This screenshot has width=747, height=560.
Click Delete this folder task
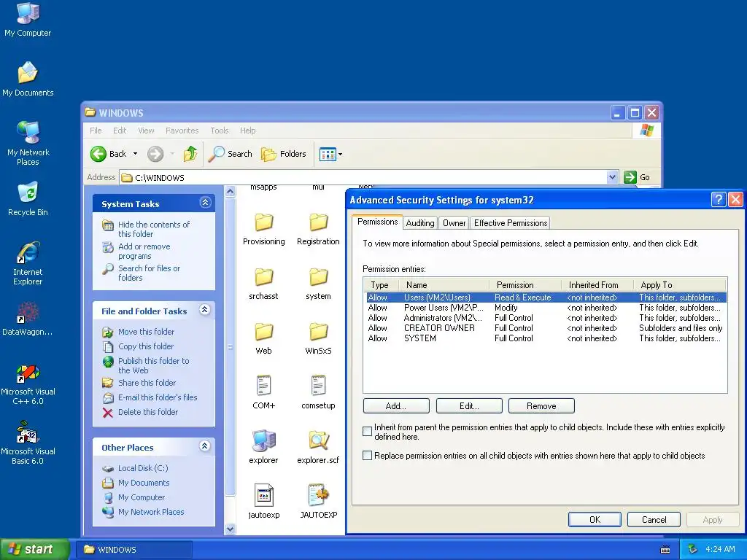[x=147, y=412]
